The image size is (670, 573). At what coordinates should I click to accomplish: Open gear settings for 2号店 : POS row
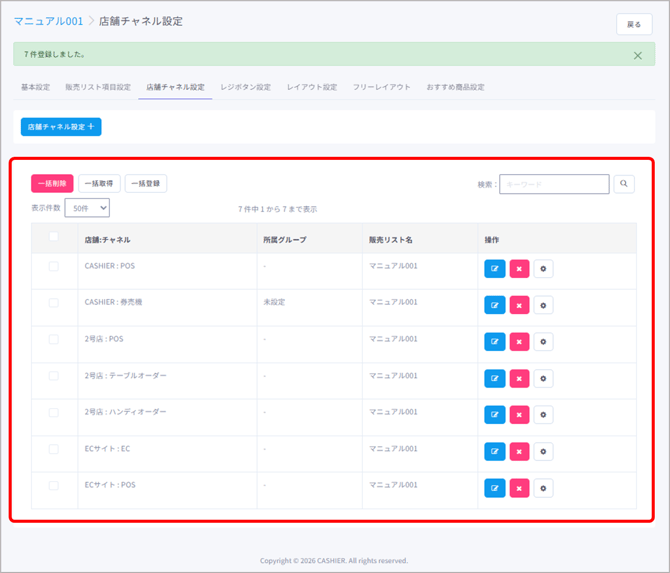coord(543,341)
